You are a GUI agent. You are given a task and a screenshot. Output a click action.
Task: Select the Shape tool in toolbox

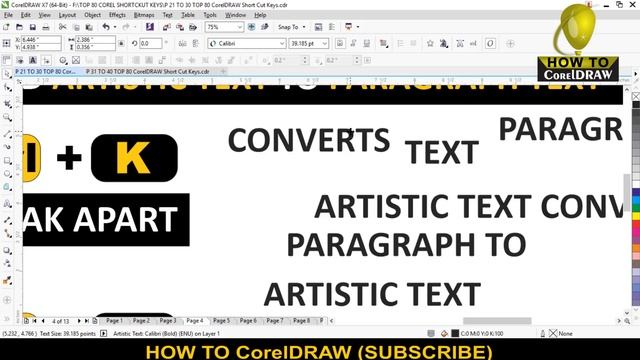pyautogui.click(x=7, y=88)
